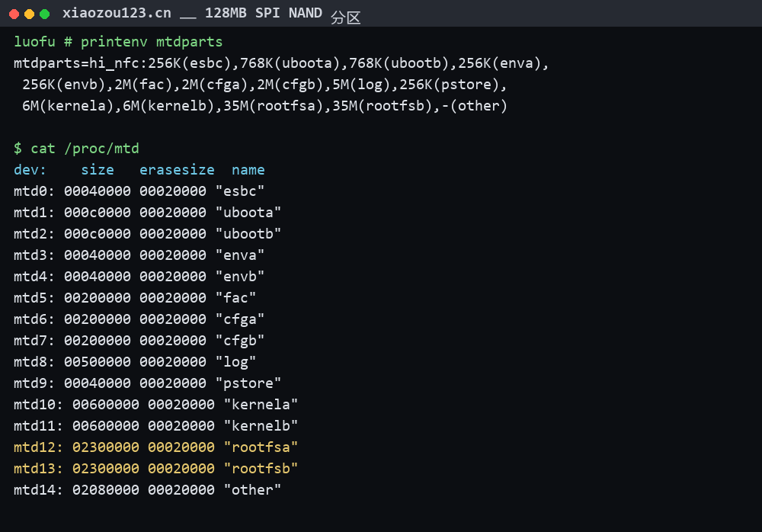Screen dimensions: 762x532
Task: Click the name column header
Action: pos(248,170)
